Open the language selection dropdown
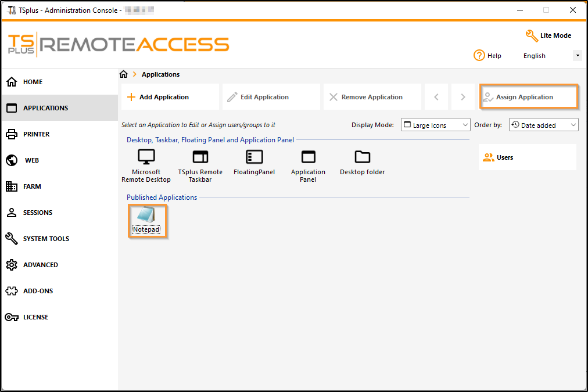The height and width of the screenshot is (392, 588). (576, 55)
